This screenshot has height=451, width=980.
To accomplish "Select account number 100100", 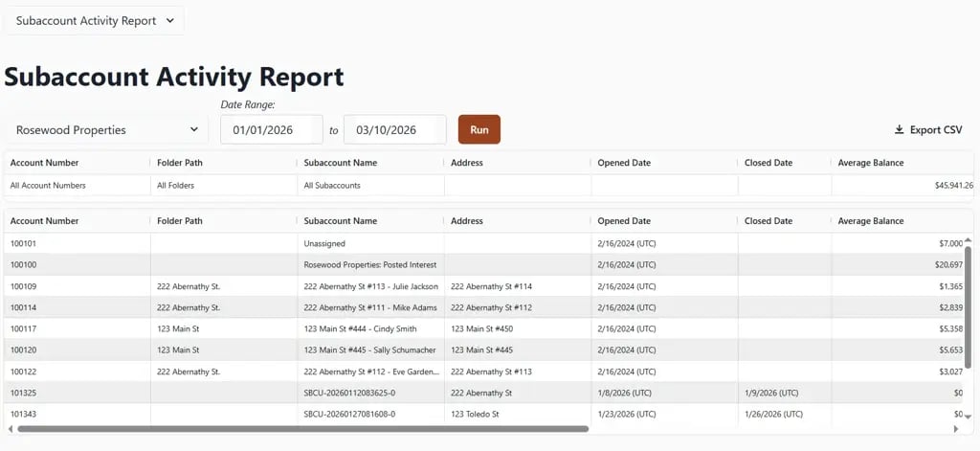I will pos(23,265).
